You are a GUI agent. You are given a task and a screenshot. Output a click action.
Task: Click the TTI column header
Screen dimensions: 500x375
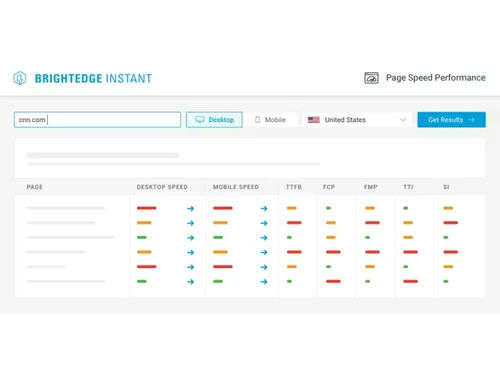(x=408, y=187)
